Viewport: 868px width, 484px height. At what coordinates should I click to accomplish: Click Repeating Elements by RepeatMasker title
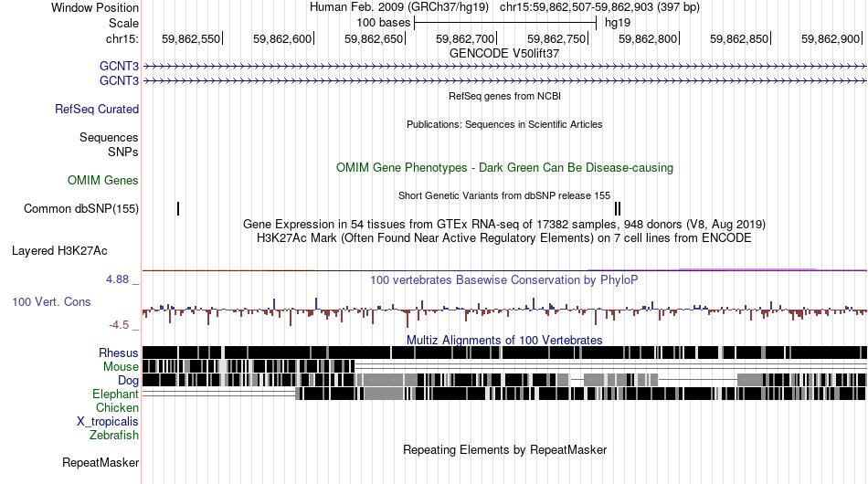tap(505, 449)
